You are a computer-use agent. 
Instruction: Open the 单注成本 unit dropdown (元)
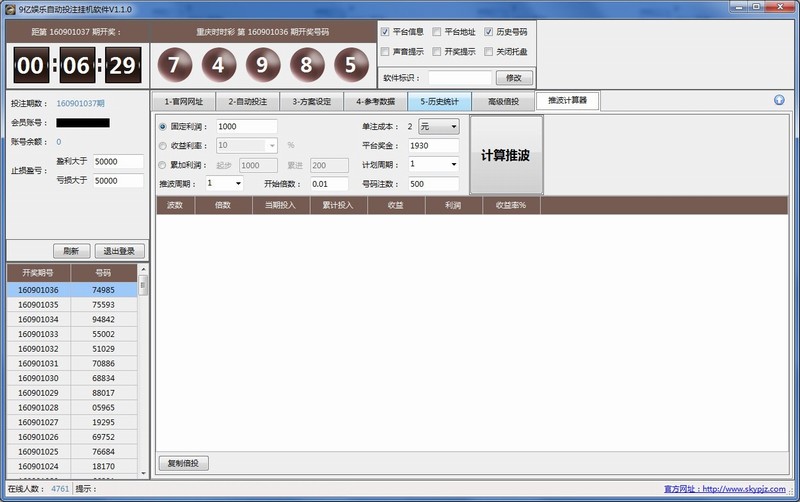[x=439, y=127]
